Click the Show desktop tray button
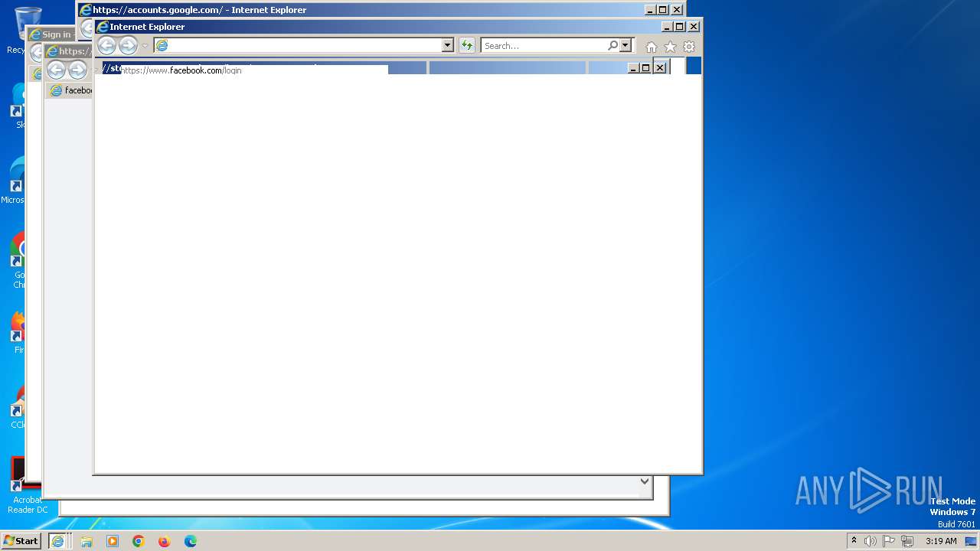The width and height of the screenshot is (980, 551). [x=971, y=541]
